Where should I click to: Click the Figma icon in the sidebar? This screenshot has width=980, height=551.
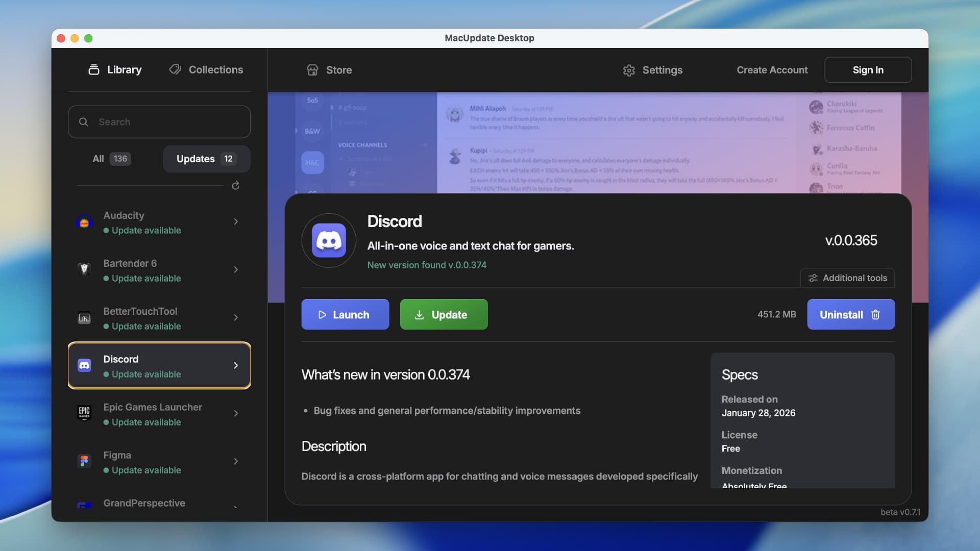click(x=85, y=461)
